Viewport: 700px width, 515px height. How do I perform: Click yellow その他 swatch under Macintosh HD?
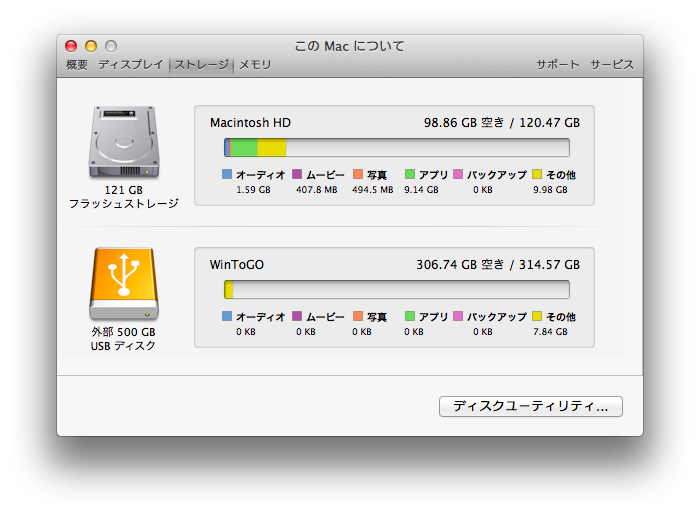click(x=537, y=174)
